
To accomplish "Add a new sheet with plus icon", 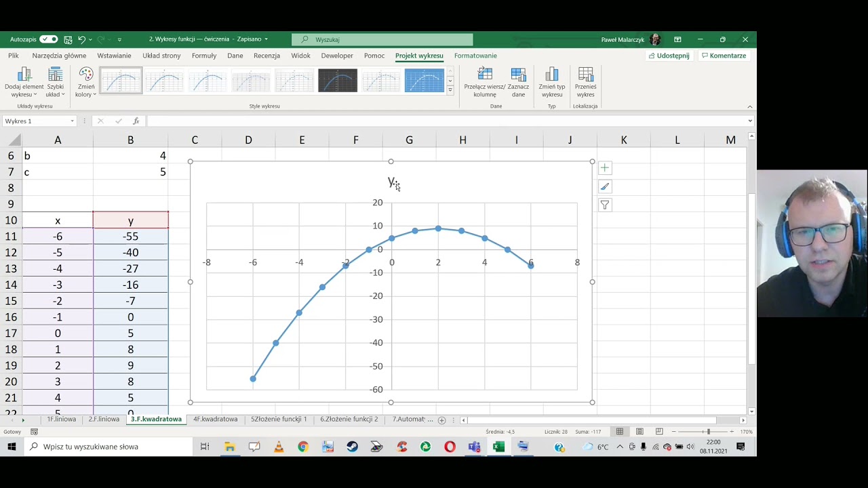I will 441,420.
